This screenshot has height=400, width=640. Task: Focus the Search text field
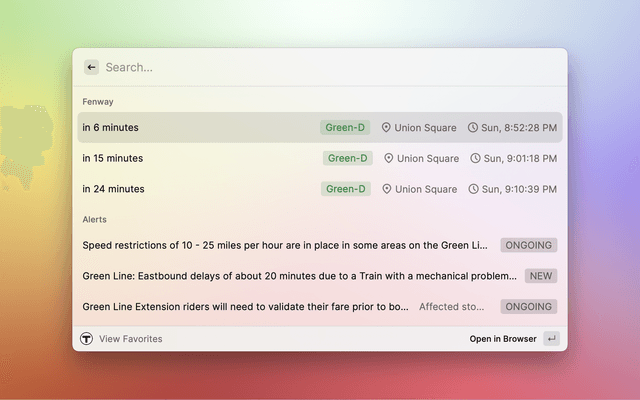point(320,67)
